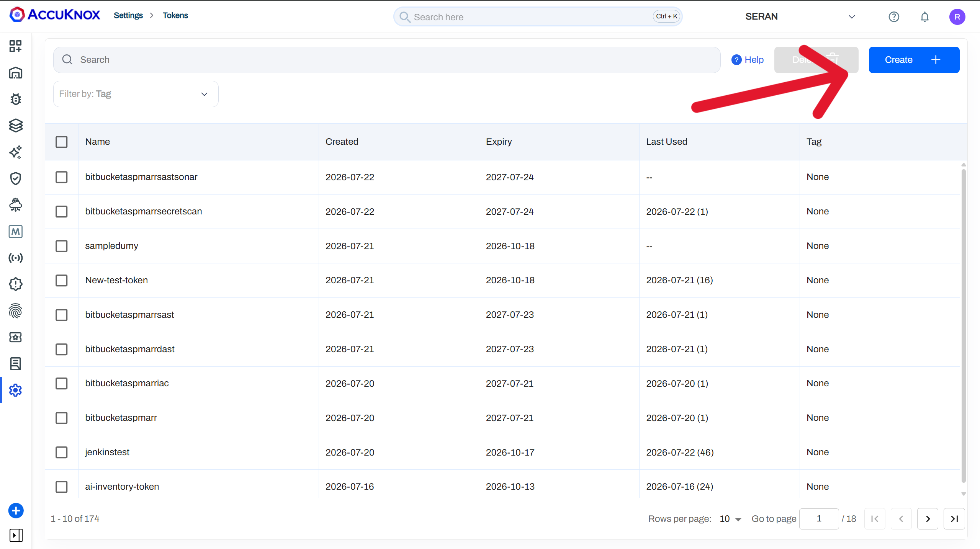
Task: Open the notifications bell icon
Action: point(924,17)
